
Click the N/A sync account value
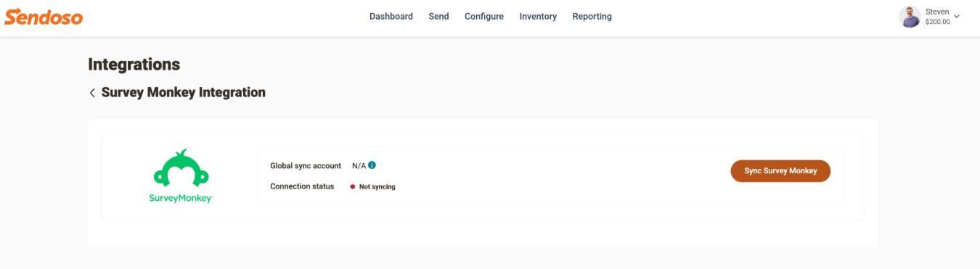359,166
